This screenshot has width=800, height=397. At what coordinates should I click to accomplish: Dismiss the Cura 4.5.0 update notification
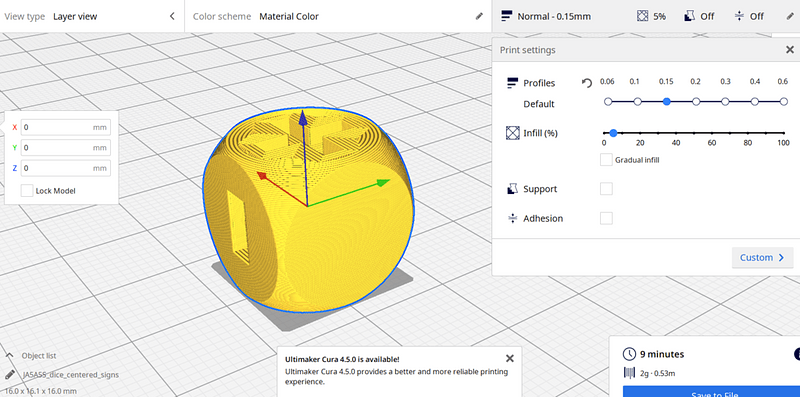click(509, 358)
